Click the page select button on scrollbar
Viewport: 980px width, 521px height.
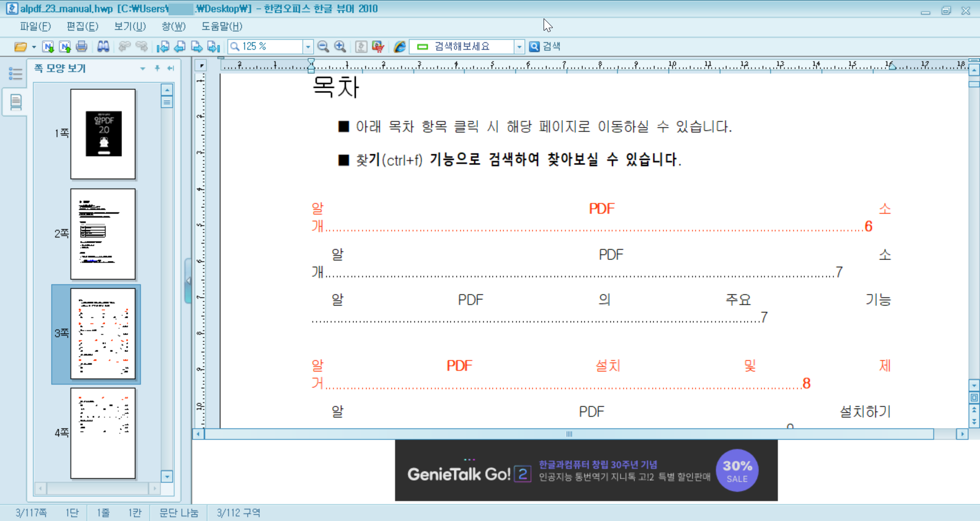point(974,397)
